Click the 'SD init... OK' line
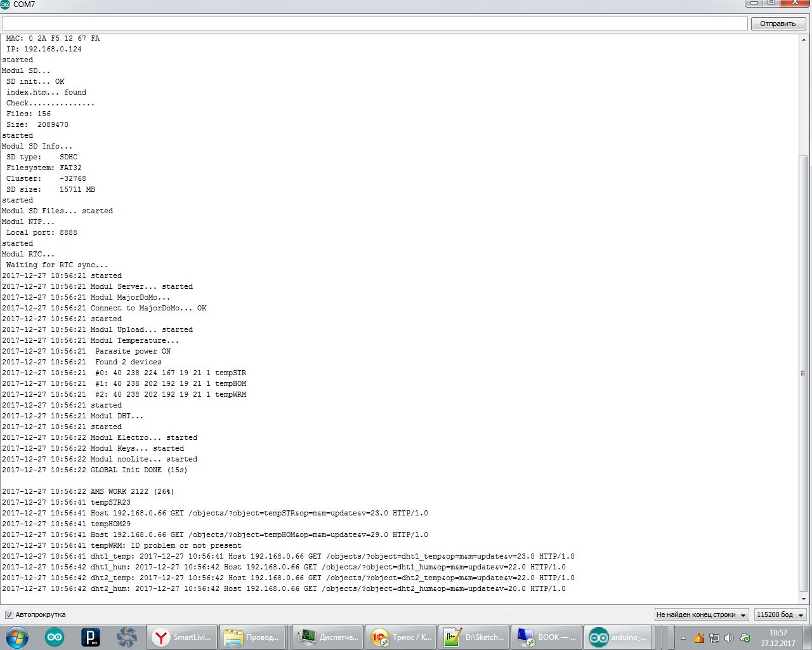This screenshot has height=650, width=812. coord(36,81)
